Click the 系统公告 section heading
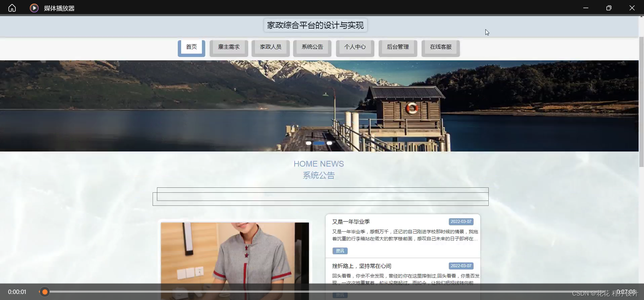The height and width of the screenshot is (300, 644). (x=319, y=175)
